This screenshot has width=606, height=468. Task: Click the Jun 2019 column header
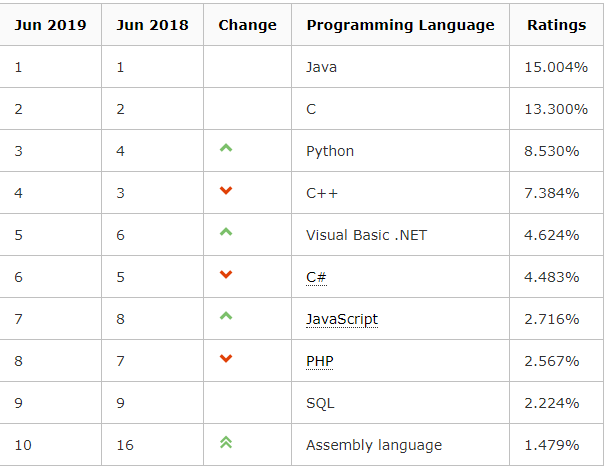click(50, 25)
